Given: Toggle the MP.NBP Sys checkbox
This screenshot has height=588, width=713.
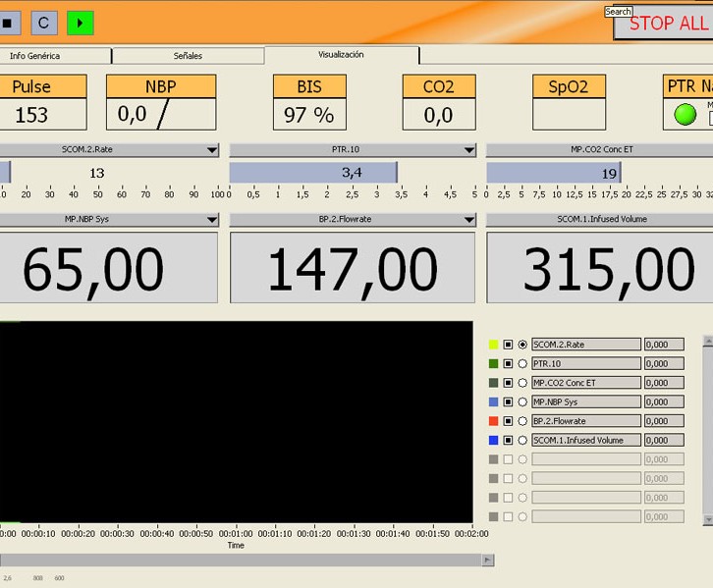Looking at the screenshot, I should (508, 401).
